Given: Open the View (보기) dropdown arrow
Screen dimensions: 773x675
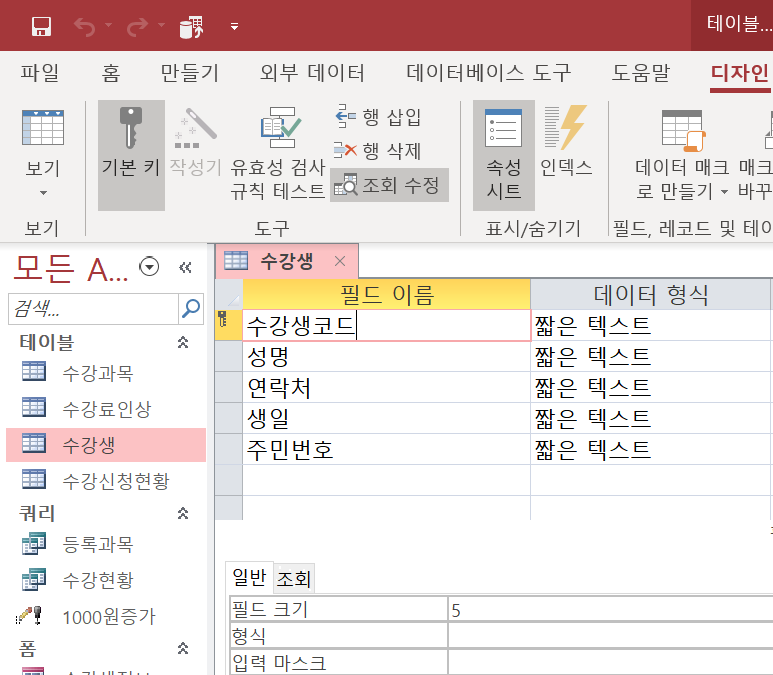Looking at the screenshot, I should (43, 193).
